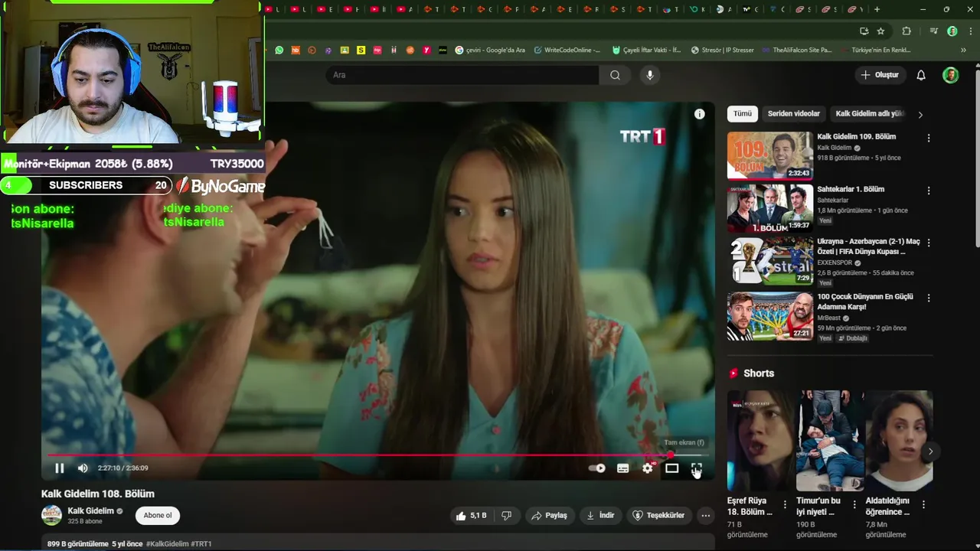Toggle the autoplay switch in the player
Image resolution: width=980 pixels, height=551 pixels.
click(597, 468)
